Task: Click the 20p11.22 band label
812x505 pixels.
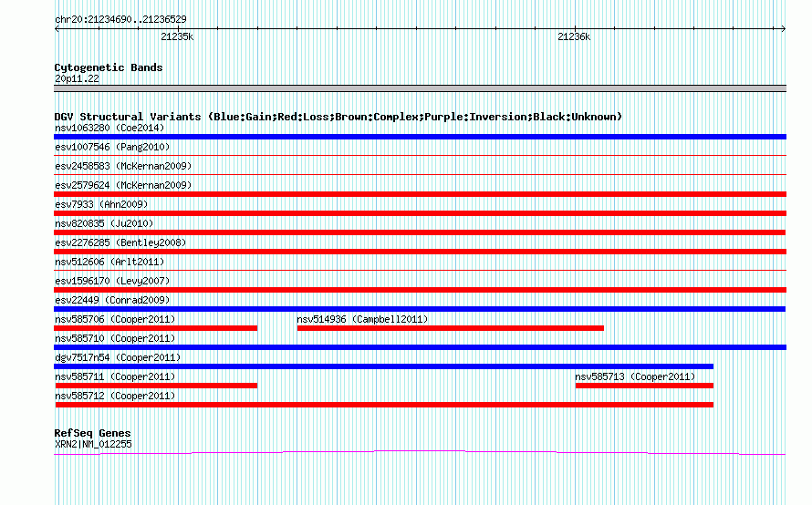Action: pos(77,78)
